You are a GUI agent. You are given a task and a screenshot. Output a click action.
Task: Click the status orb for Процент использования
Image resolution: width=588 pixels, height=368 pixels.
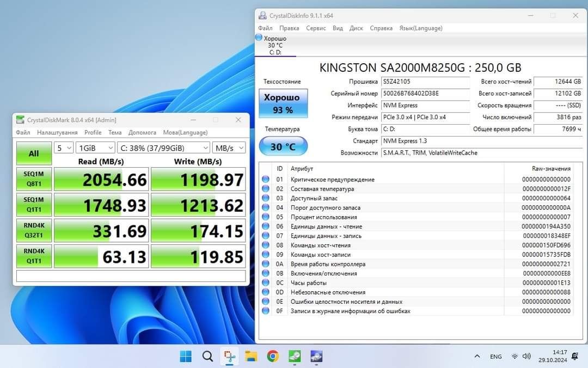[x=266, y=217]
